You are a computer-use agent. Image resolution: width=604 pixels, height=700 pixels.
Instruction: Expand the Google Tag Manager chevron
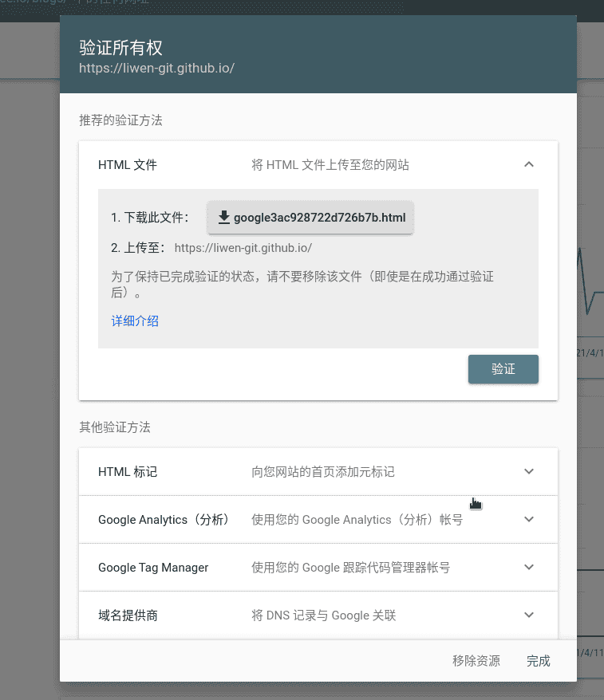[529, 567]
